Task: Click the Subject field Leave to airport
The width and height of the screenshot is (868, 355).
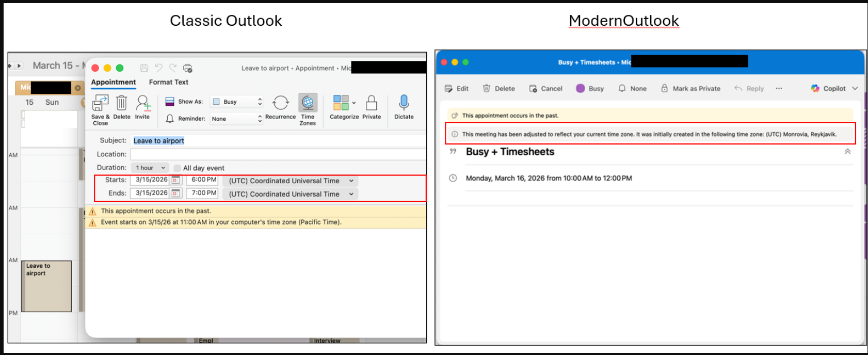Action: pos(278,141)
